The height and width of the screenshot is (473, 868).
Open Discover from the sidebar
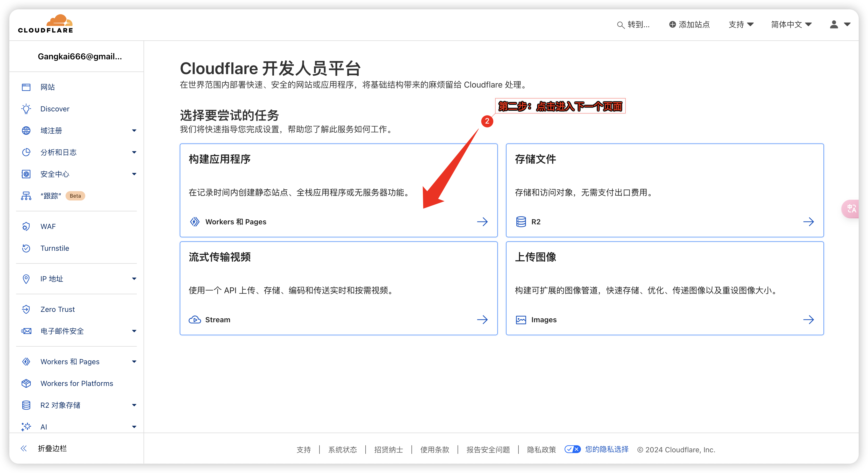(55, 109)
